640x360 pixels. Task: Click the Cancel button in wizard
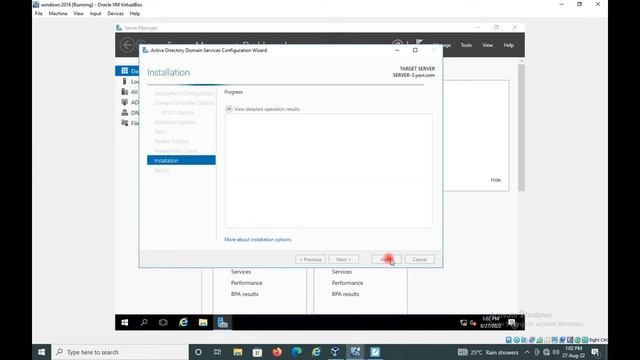420,260
